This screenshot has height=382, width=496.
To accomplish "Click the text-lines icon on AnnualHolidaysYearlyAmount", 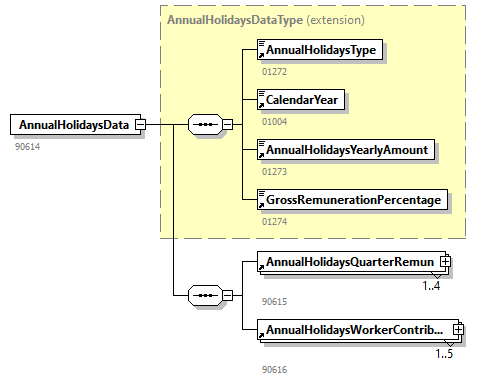I will click(x=262, y=143).
